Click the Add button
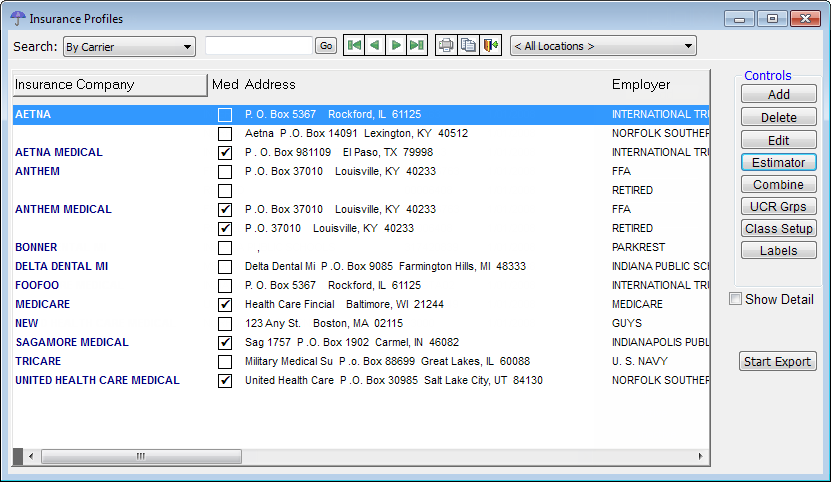 [779, 94]
